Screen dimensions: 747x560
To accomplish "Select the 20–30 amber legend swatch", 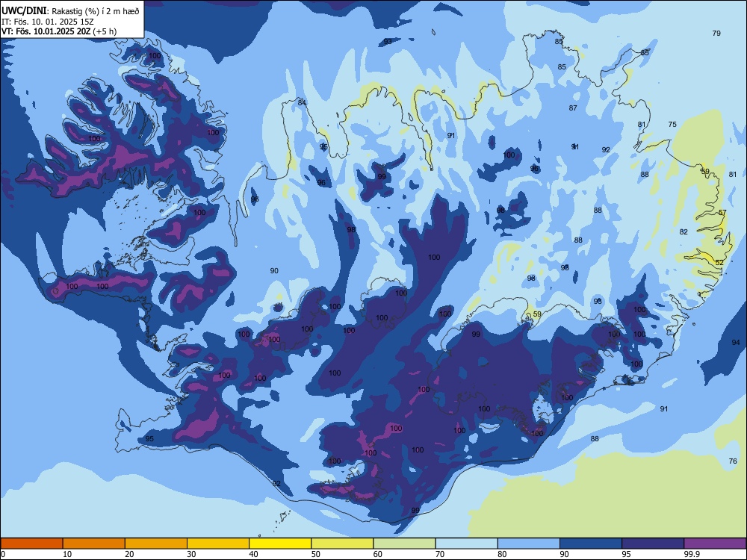I will 156,544.
